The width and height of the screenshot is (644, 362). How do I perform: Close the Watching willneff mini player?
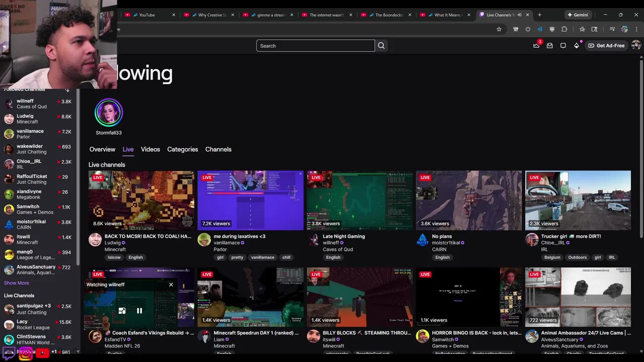point(171,285)
